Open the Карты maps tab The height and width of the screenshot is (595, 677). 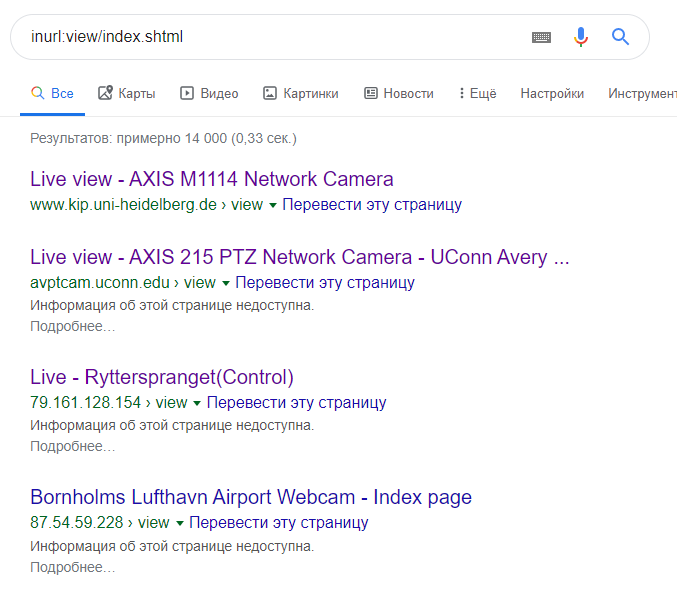pyautogui.click(x=127, y=93)
